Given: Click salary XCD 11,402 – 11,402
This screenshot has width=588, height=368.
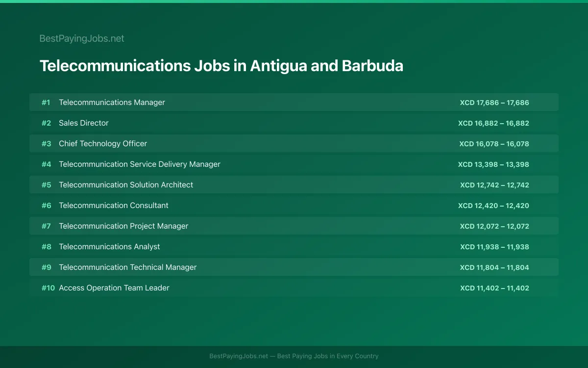Looking at the screenshot, I should click(x=494, y=288).
